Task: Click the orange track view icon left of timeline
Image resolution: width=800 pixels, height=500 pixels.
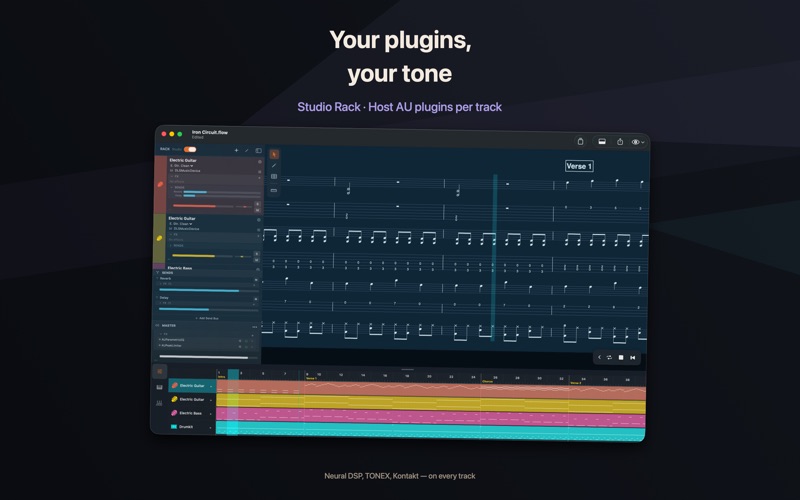Action: (159, 371)
